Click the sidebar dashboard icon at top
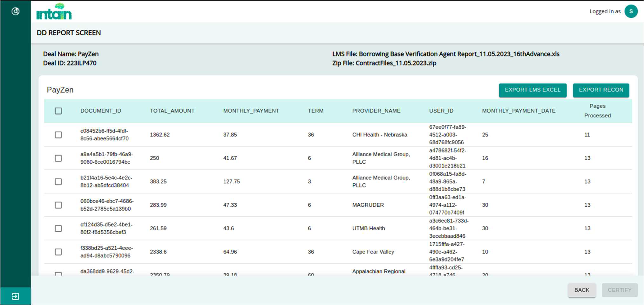Image resolution: width=644 pixels, height=305 pixels. [15, 11]
